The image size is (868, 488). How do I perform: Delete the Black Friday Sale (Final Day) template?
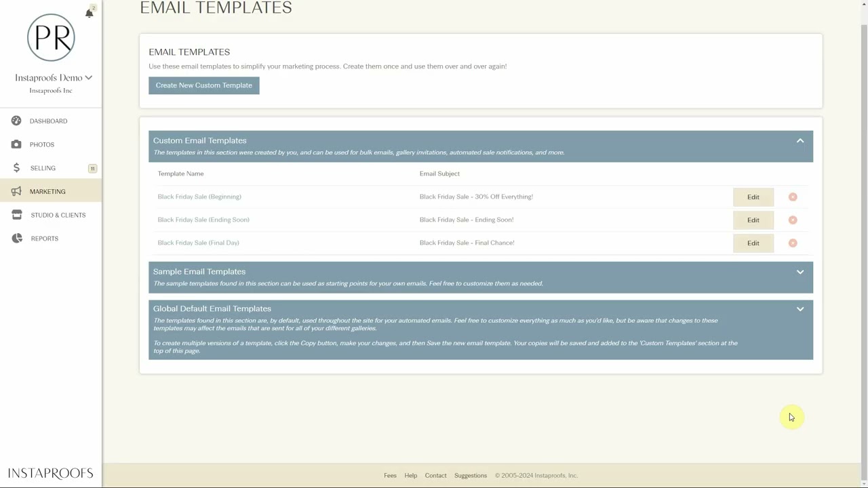tap(793, 243)
